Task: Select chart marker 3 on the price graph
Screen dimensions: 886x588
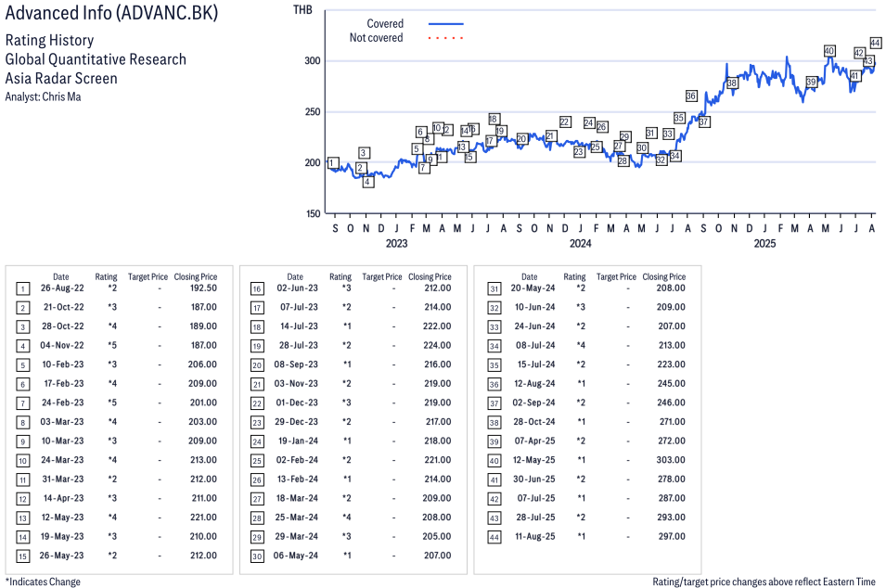Action: [364, 153]
